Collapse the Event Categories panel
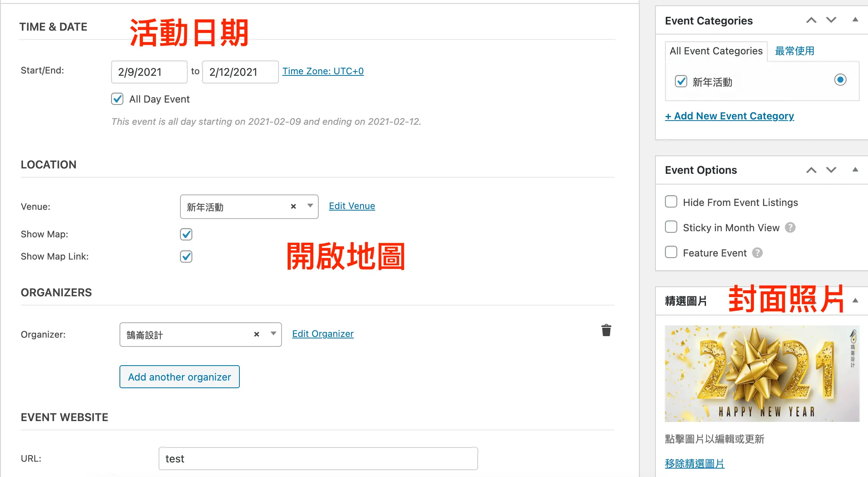The height and width of the screenshot is (477, 868). click(x=855, y=20)
